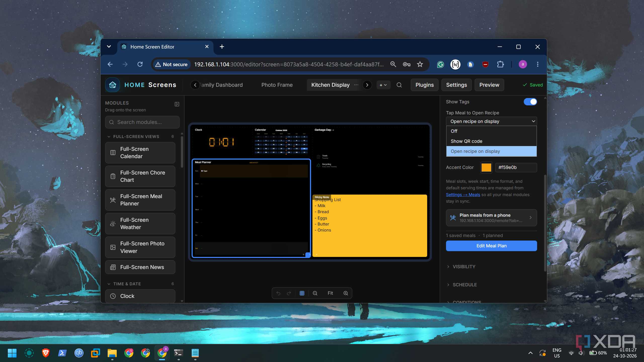Zoom out the canvas with minus magnifier
The height and width of the screenshot is (362, 644).
tap(315, 293)
